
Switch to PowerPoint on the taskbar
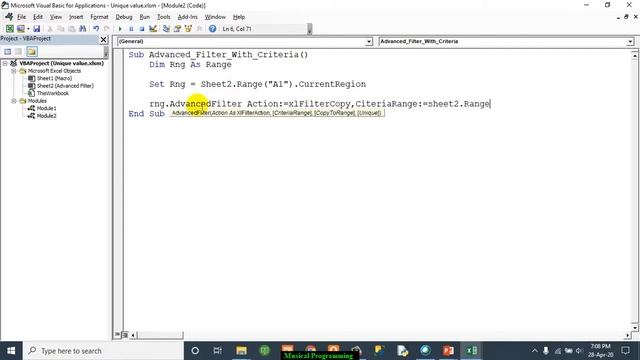pos(448,351)
